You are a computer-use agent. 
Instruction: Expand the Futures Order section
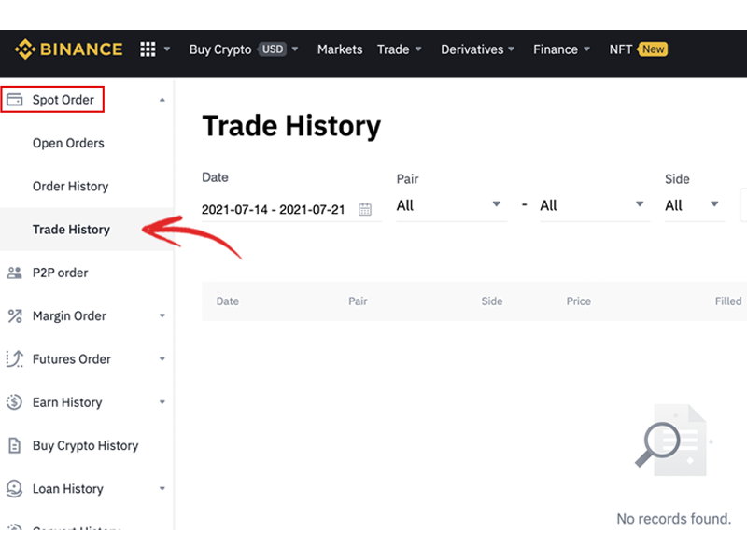click(162, 359)
